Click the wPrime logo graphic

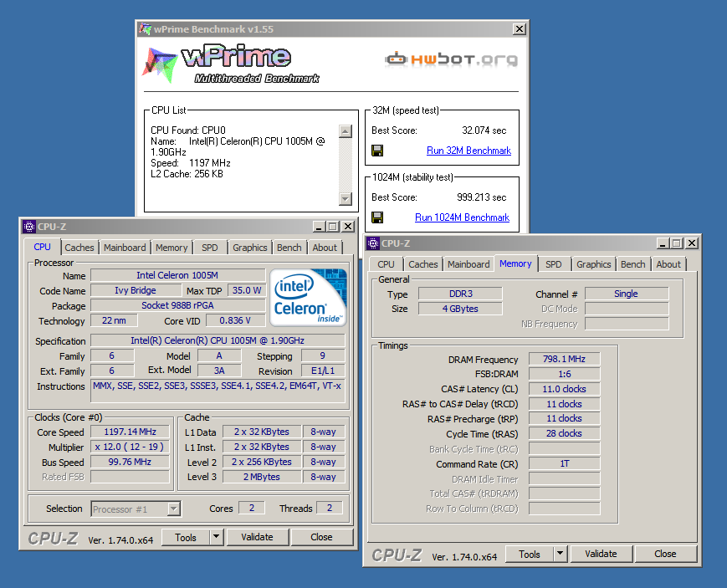pyautogui.click(x=232, y=64)
